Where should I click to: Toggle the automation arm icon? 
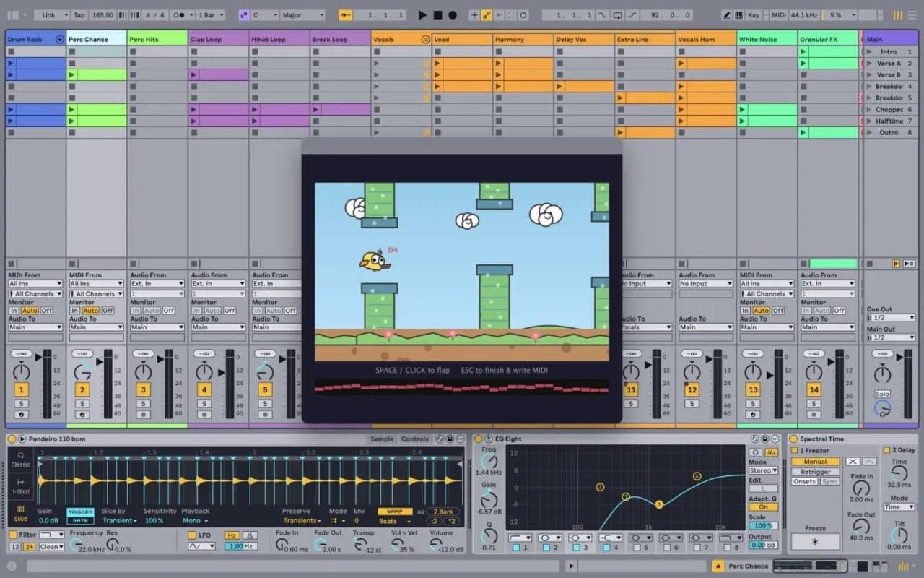(487, 14)
